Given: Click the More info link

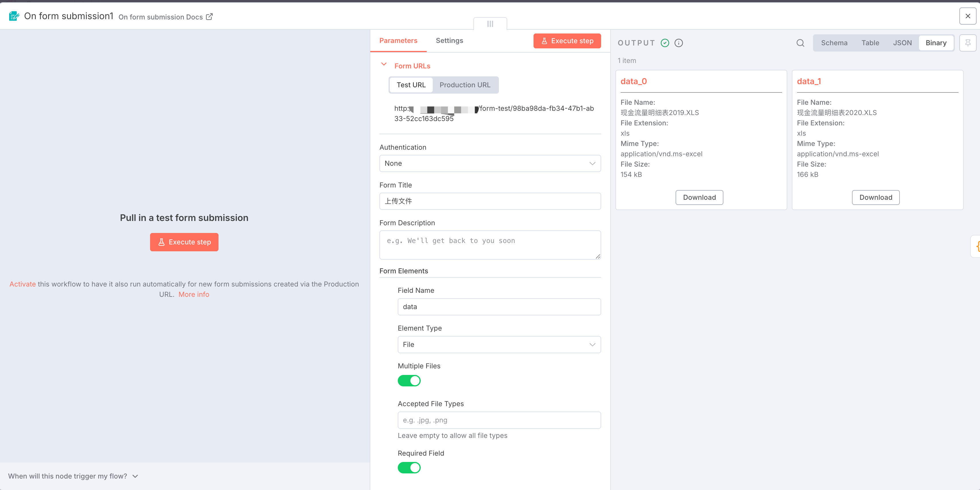Looking at the screenshot, I should 194,294.
